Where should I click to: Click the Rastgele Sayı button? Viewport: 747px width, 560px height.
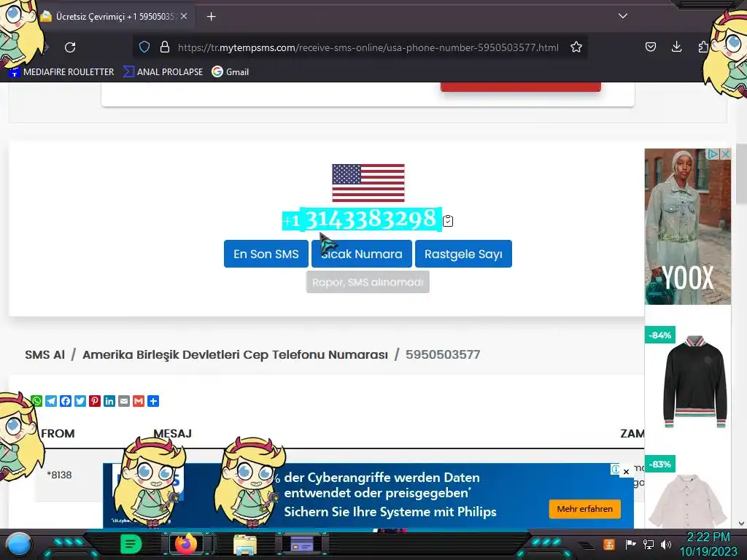[x=463, y=254]
